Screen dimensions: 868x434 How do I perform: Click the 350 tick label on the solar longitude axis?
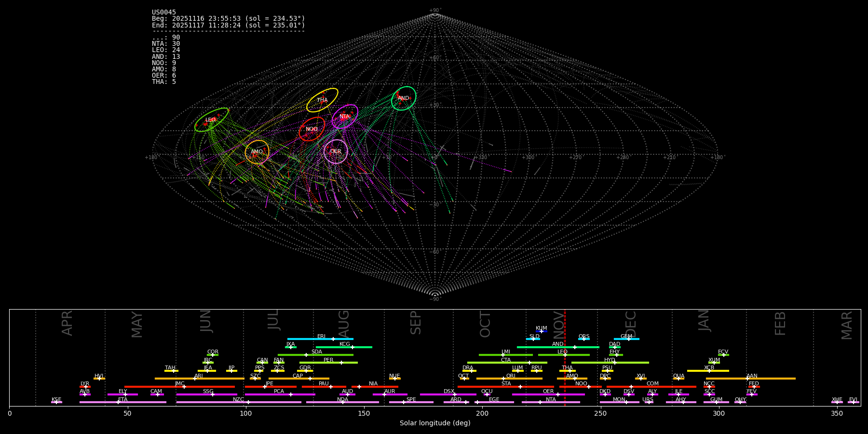click(837, 413)
